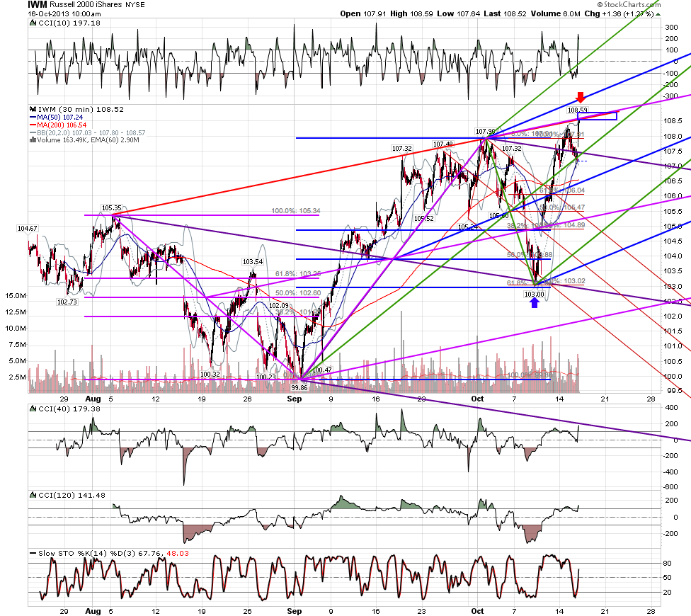Click the CCI(40) indicator panel icon
The image size is (691, 616).
(x=33, y=409)
